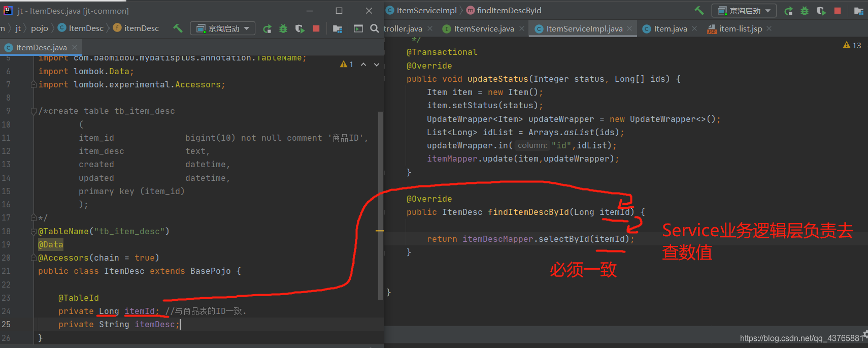
Task: Click 'selectById' method call
Action: coord(564,239)
